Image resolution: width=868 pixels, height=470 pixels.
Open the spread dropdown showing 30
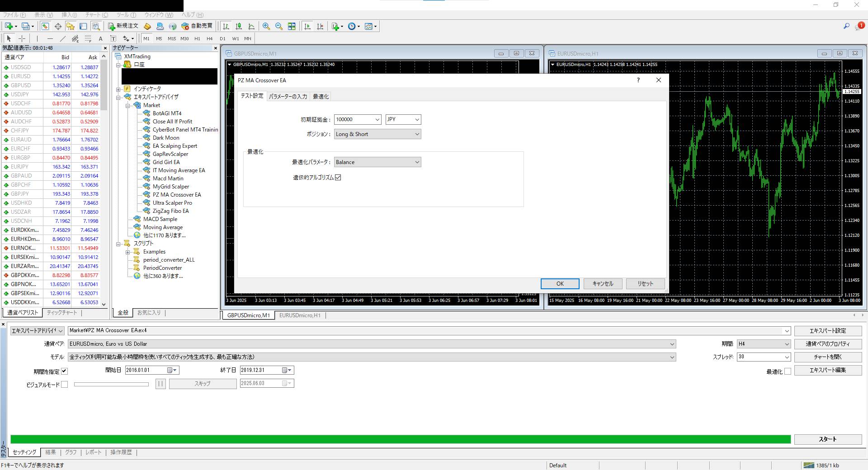787,357
